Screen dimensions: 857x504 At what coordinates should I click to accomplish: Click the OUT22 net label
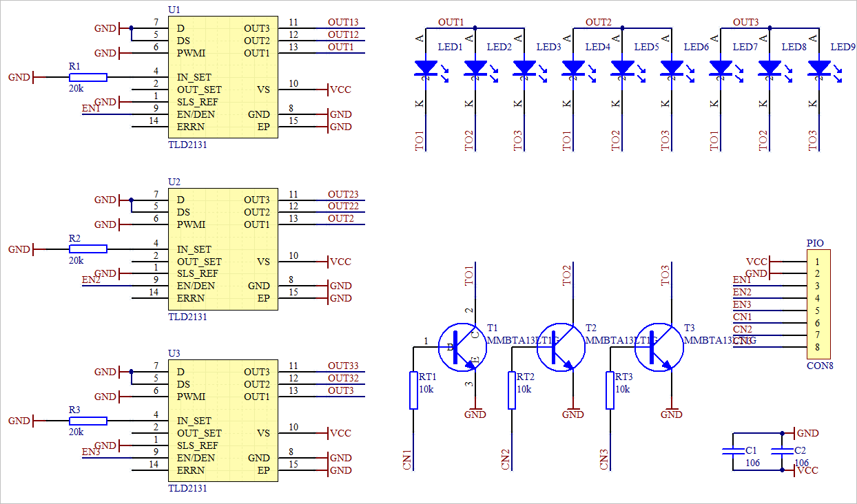[x=343, y=207]
